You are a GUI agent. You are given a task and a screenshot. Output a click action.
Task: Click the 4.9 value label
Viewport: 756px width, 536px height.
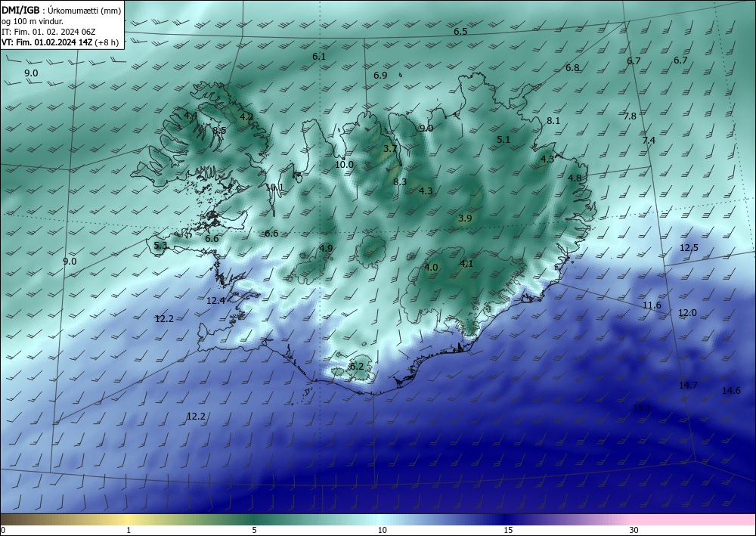pyautogui.click(x=326, y=248)
